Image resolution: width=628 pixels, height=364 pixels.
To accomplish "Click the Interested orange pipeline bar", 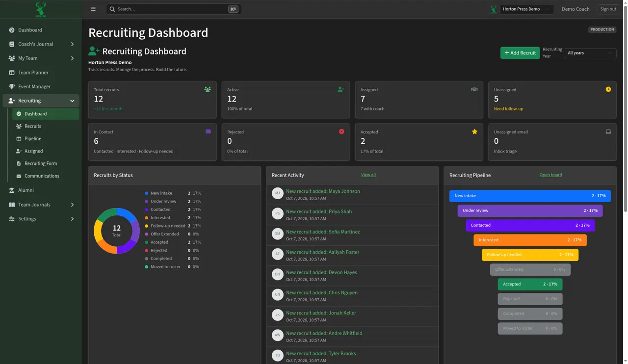I will [x=530, y=240].
